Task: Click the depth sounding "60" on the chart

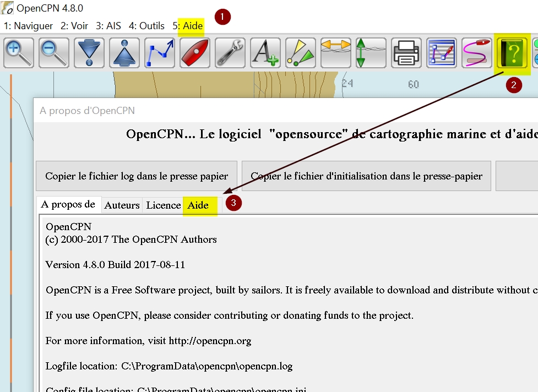Action: pos(414,84)
